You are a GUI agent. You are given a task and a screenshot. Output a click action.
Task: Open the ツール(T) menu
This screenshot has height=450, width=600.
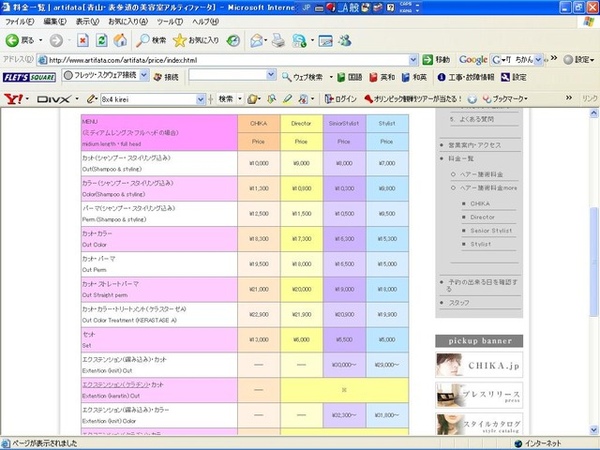click(168, 21)
